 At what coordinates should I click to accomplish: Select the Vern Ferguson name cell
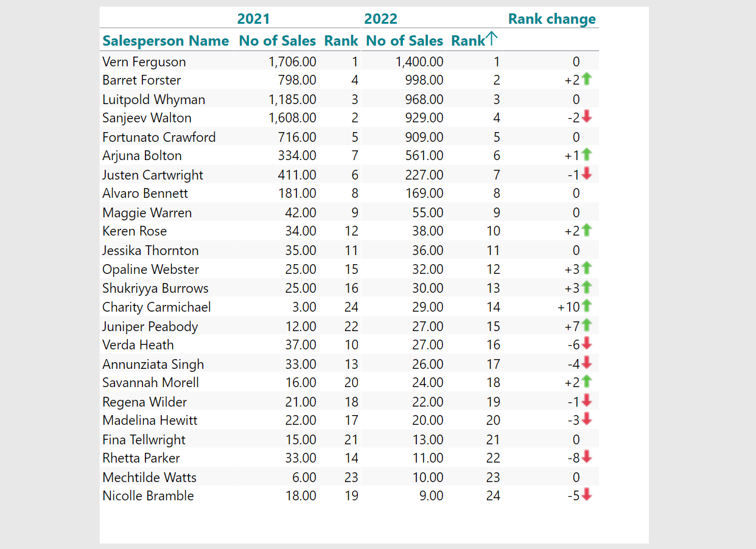coord(144,61)
